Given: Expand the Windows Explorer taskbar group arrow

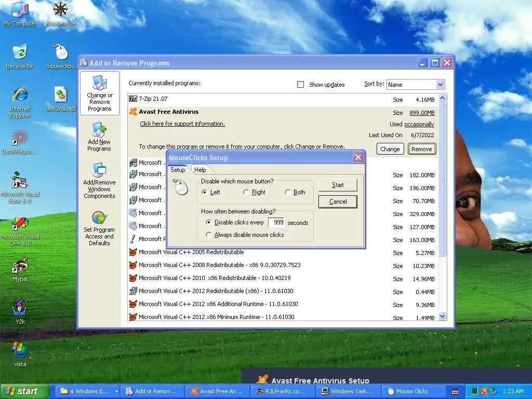Looking at the screenshot, I should point(116,391).
